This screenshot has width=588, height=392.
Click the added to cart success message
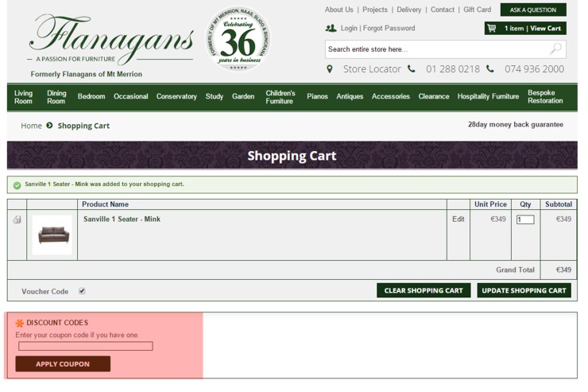(104, 184)
